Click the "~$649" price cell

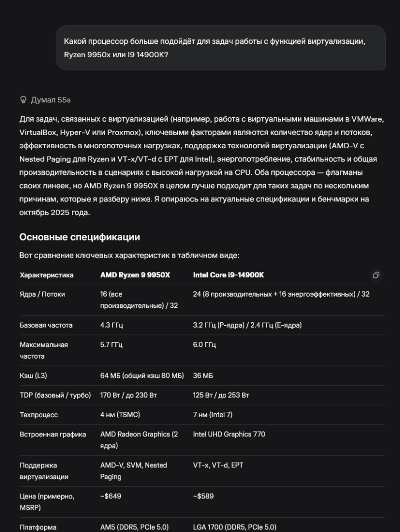111,496
